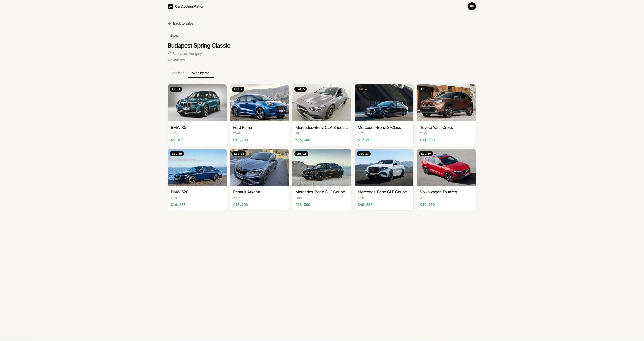Click the Lot 1 badge
The height and width of the screenshot is (341, 644).
pyautogui.click(x=176, y=89)
